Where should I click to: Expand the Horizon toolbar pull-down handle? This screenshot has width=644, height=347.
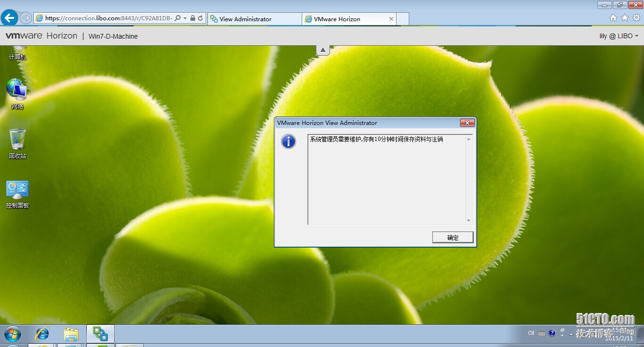[x=323, y=50]
